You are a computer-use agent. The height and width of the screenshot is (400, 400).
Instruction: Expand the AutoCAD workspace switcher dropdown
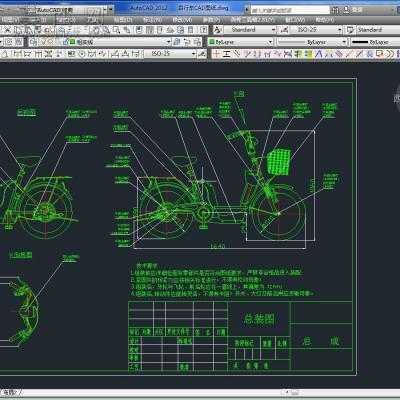coord(106,10)
